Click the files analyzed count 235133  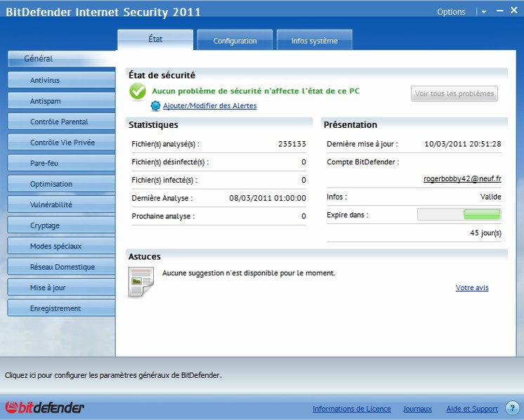(292, 144)
